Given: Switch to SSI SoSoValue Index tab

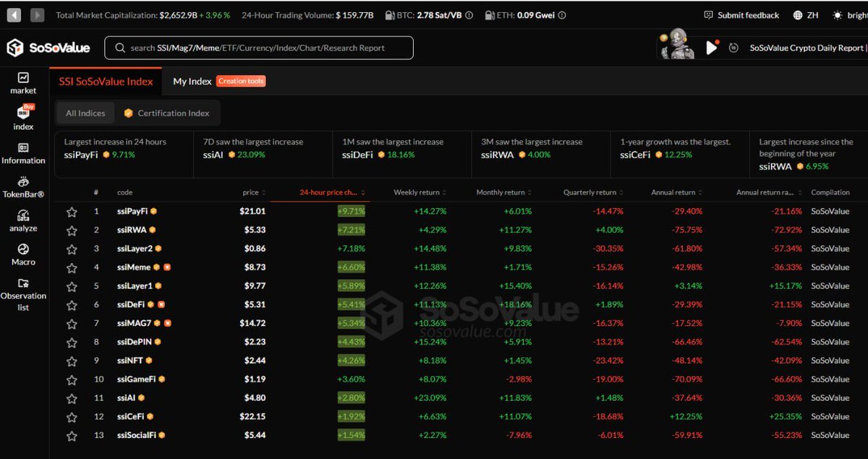Looking at the screenshot, I should [106, 81].
